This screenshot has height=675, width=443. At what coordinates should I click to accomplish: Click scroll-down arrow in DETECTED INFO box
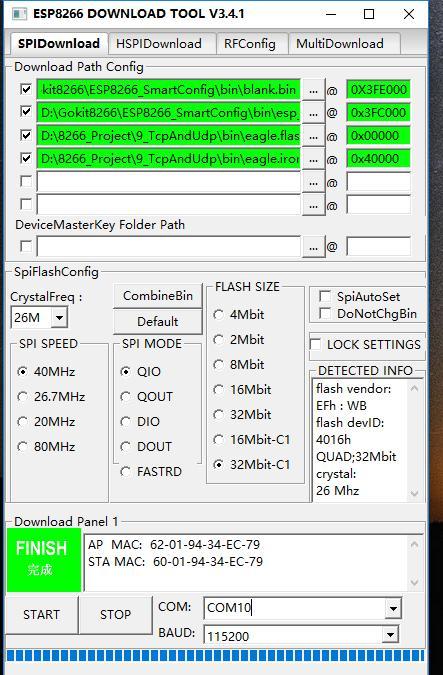click(414, 493)
